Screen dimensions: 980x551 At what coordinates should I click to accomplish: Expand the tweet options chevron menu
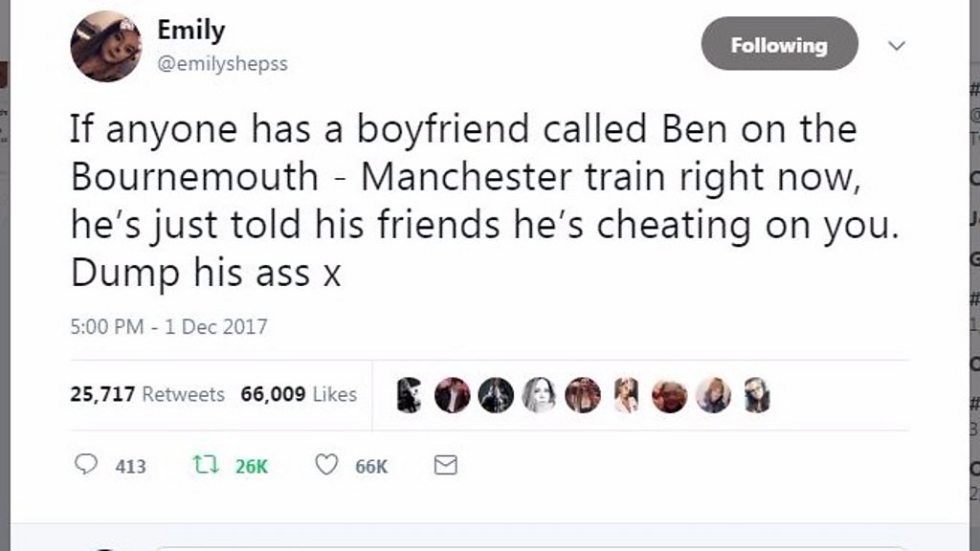[x=897, y=45]
